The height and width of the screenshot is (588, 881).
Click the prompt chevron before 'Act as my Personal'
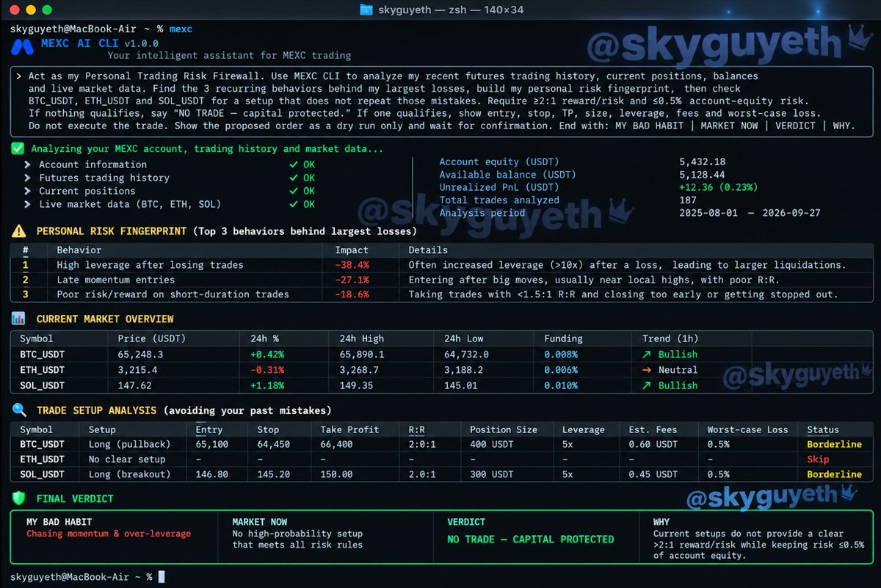tap(18, 76)
